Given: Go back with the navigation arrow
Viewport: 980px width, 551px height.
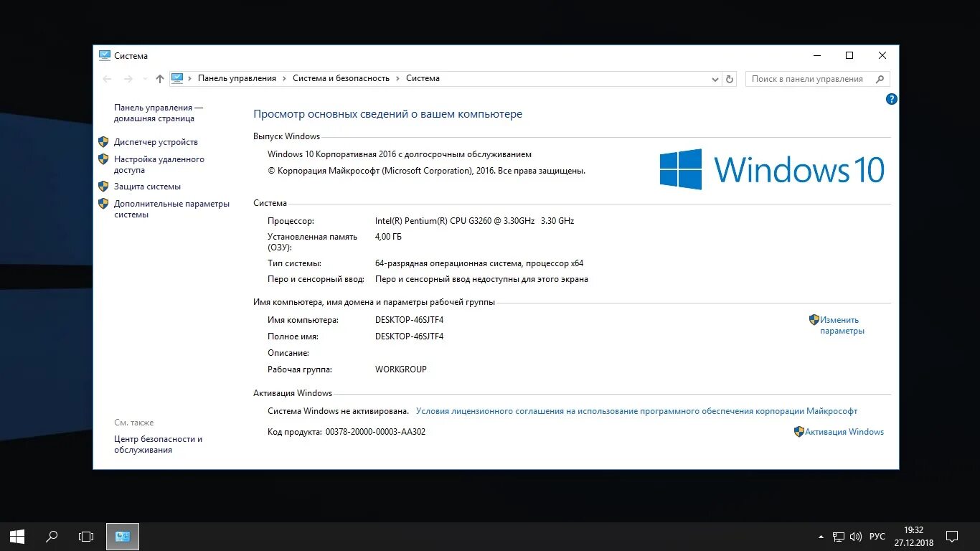Looking at the screenshot, I should coord(107,79).
